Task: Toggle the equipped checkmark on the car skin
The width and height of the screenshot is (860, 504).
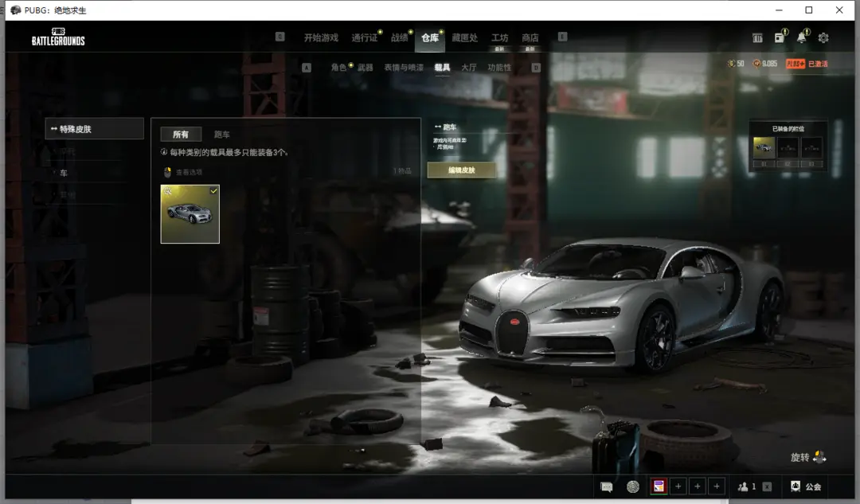Action: tap(213, 191)
